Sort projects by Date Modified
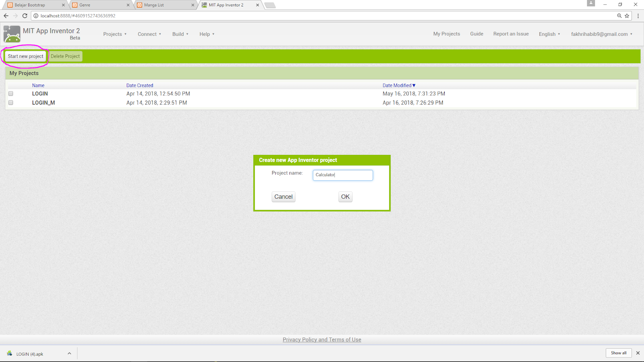This screenshot has height=362, width=644. [x=399, y=85]
